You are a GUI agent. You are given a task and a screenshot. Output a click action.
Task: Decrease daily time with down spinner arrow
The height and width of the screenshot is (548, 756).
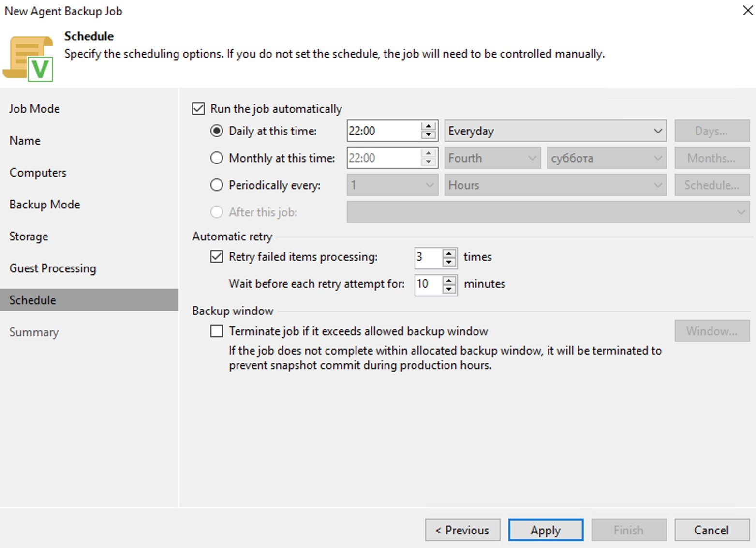pyautogui.click(x=428, y=135)
